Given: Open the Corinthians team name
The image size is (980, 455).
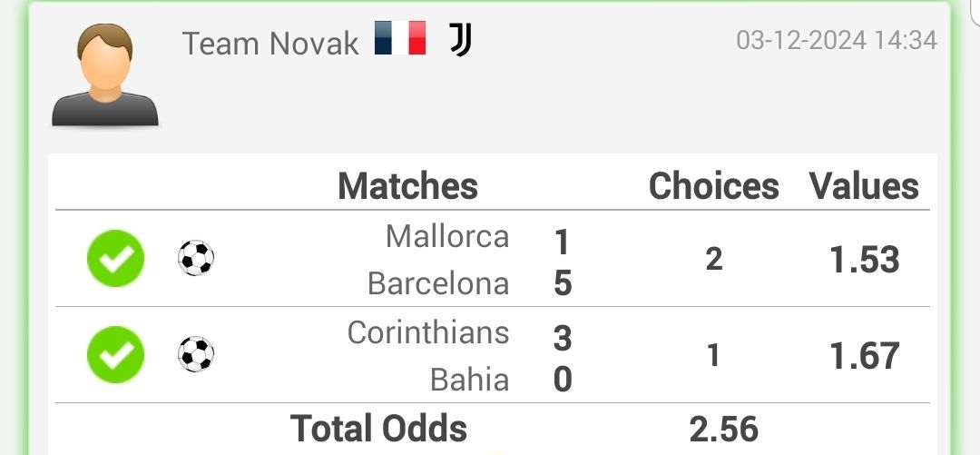Looking at the screenshot, I should pyautogui.click(x=428, y=332).
